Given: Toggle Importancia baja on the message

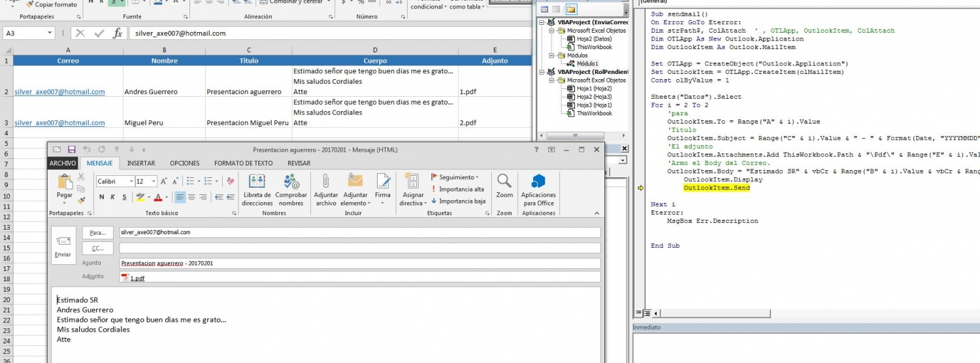Looking at the screenshot, I should coord(458,201).
